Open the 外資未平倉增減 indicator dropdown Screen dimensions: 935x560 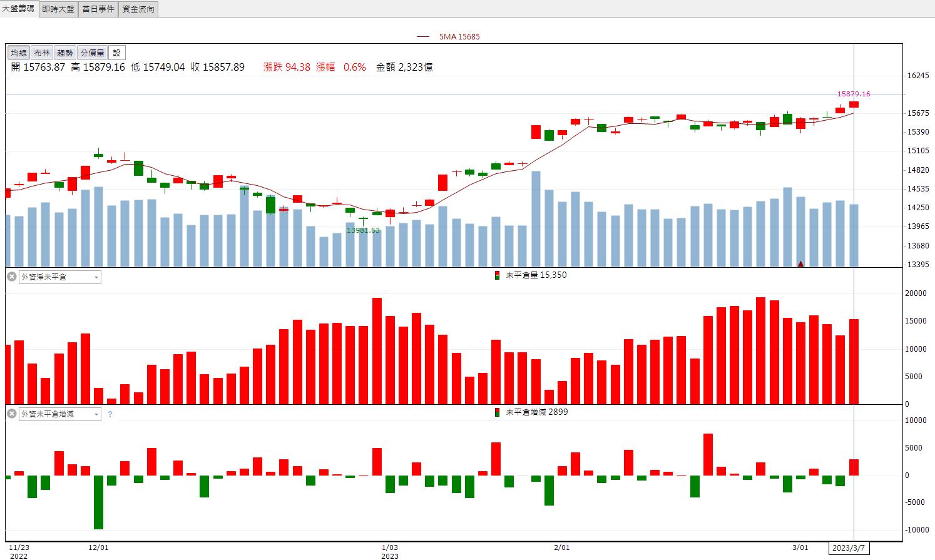coord(60,414)
